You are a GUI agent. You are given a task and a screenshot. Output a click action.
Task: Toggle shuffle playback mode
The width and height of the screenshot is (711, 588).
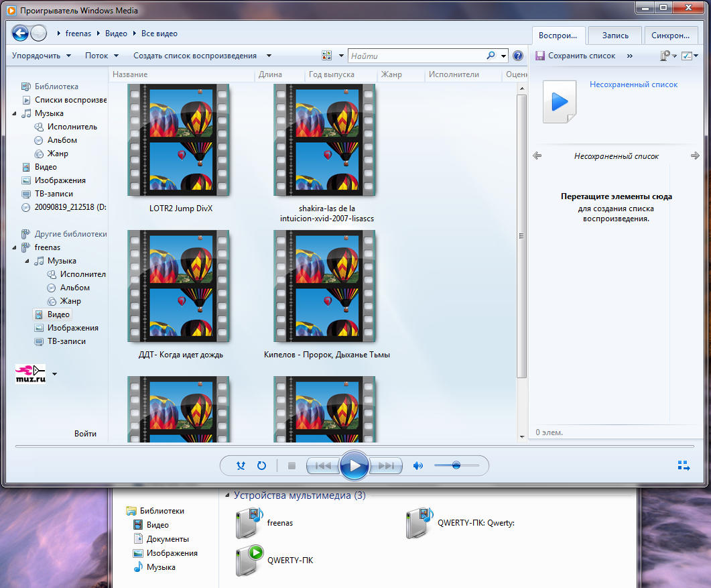click(x=241, y=465)
